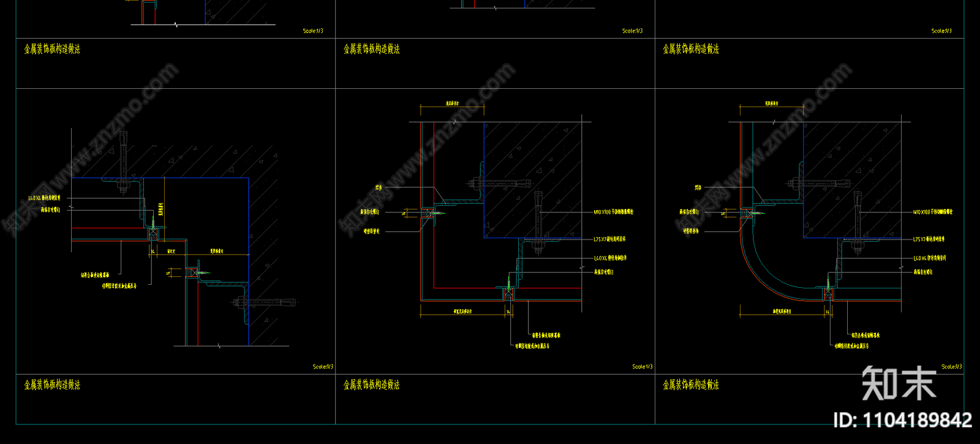Select the top vertical anchor bolt in the inside-corner detail
Image resolution: width=980 pixels, height=444 pixels.
tap(123, 163)
